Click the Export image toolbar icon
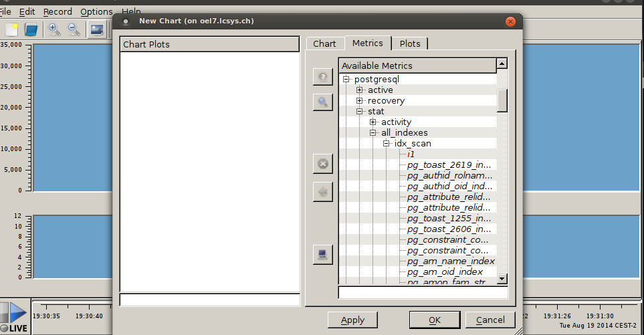Screen dimensions: 644x335 98,29
